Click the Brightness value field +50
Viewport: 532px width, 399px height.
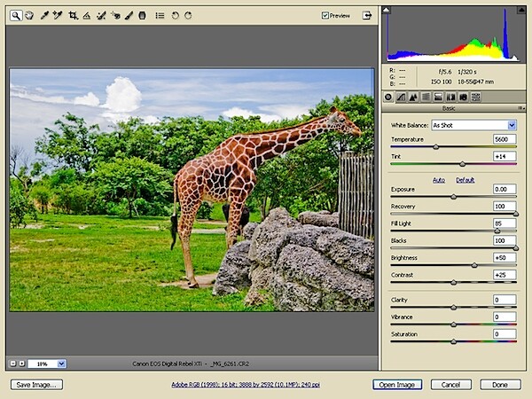pyautogui.click(x=505, y=257)
